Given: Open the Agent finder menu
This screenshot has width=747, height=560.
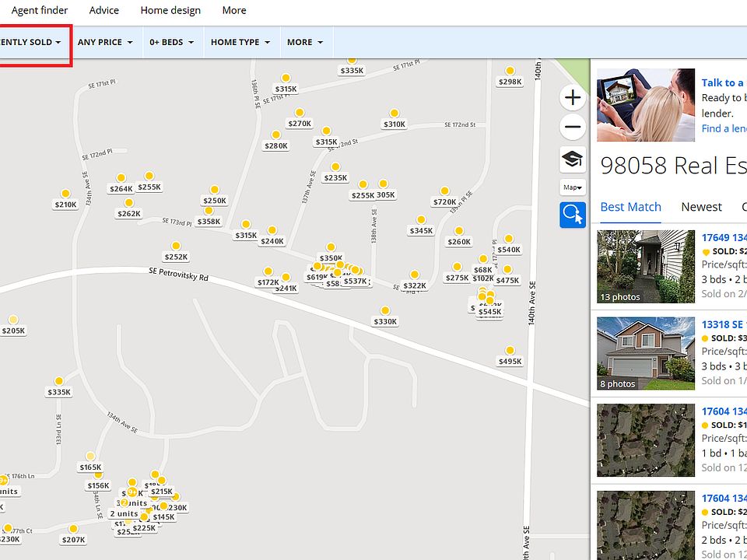Looking at the screenshot, I should [40, 10].
